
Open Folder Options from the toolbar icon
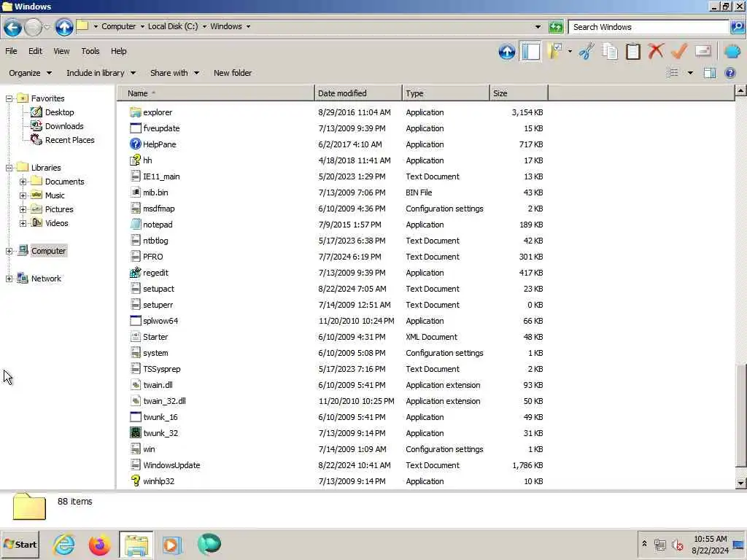click(x=555, y=51)
